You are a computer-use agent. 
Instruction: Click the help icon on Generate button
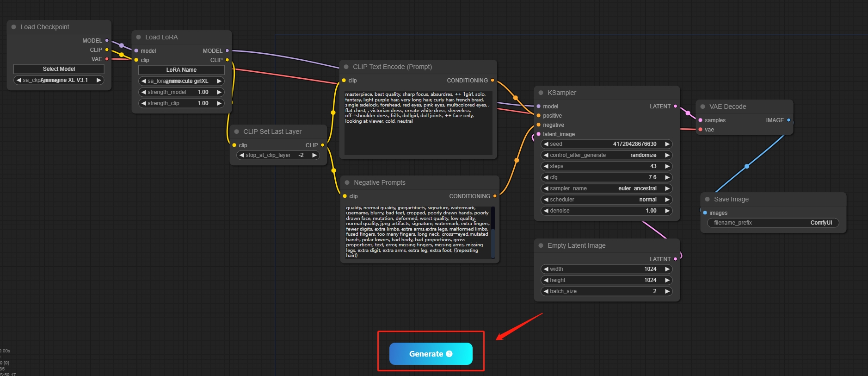(x=449, y=354)
